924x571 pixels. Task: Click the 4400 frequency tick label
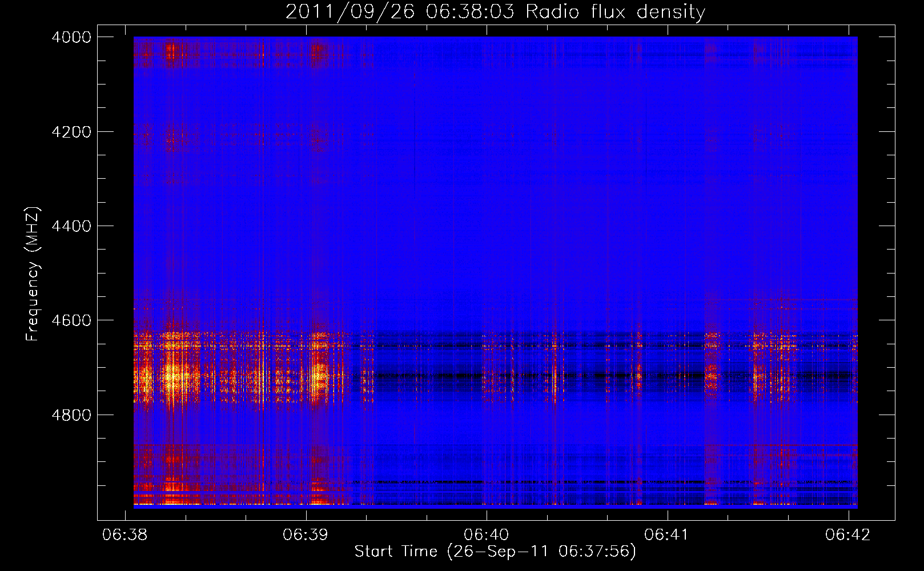coord(71,226)
